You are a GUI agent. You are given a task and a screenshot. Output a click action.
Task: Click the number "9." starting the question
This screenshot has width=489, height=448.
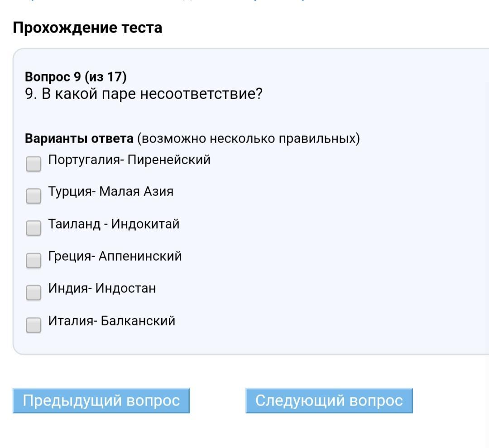[x=31, y=95]
